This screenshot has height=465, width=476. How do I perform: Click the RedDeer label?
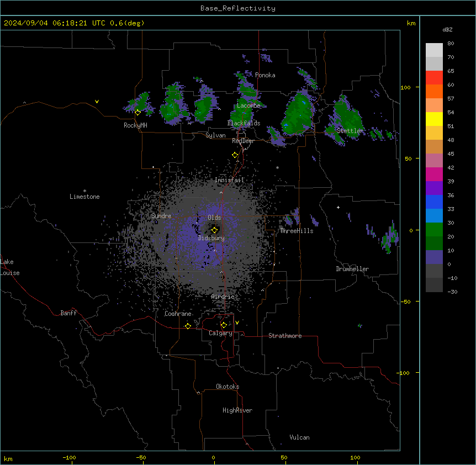click(x=243, y=141)
